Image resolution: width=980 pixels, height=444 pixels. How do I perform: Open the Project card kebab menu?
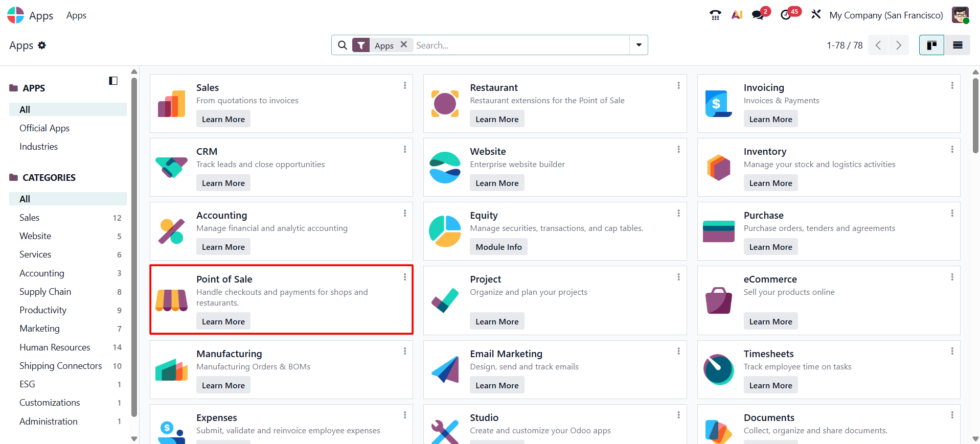pyautogui.click(x=678, y=277)
